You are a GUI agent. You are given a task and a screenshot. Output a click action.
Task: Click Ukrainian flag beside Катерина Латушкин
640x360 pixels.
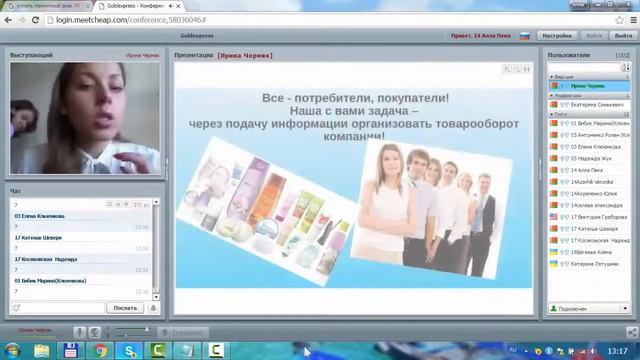point(553,264)
